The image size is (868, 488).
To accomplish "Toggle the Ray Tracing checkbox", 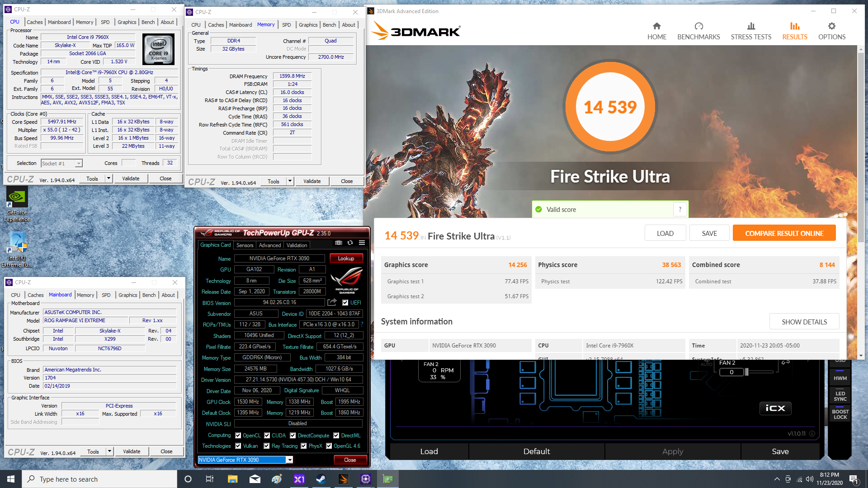I will pyautogui.click(x=267, y=446).
